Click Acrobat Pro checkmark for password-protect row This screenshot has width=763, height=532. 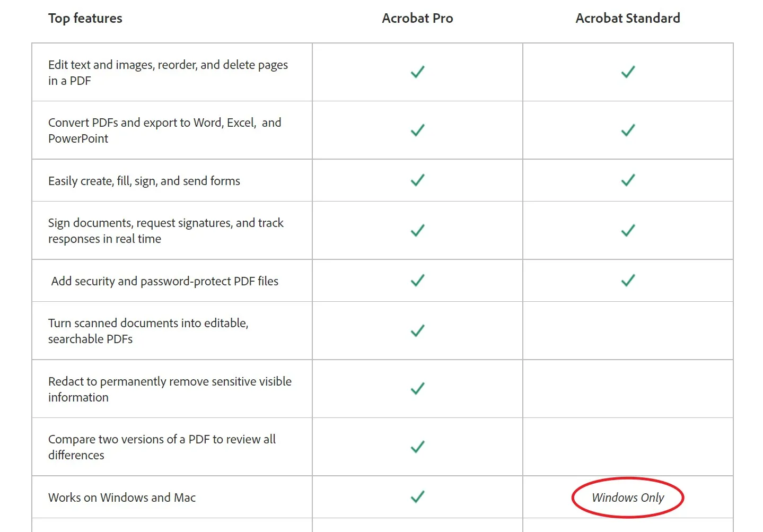coord(417,281)
